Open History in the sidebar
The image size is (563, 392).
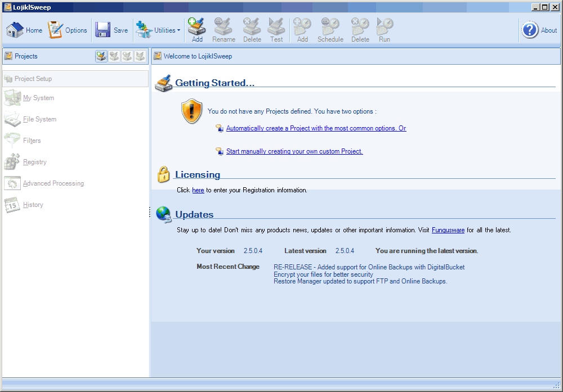pos(33,205)
